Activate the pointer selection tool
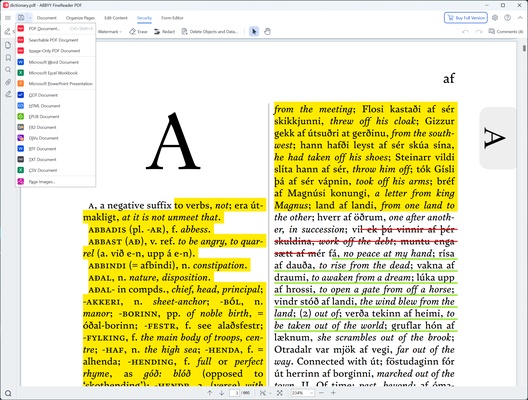The width and height of the screenshot is (528, 400). pos(254,32)
